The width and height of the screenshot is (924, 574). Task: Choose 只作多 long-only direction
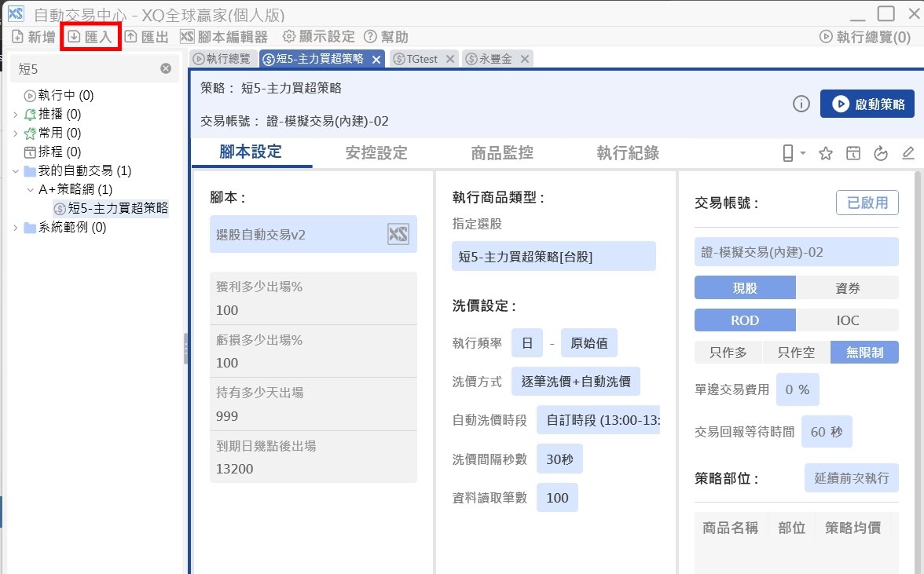pyautogui.click(x=728, y=353)
